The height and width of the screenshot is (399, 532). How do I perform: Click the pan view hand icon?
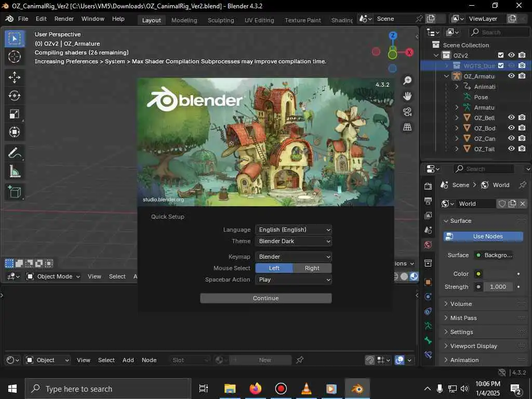pyautogui.click(x=407, y=96)
